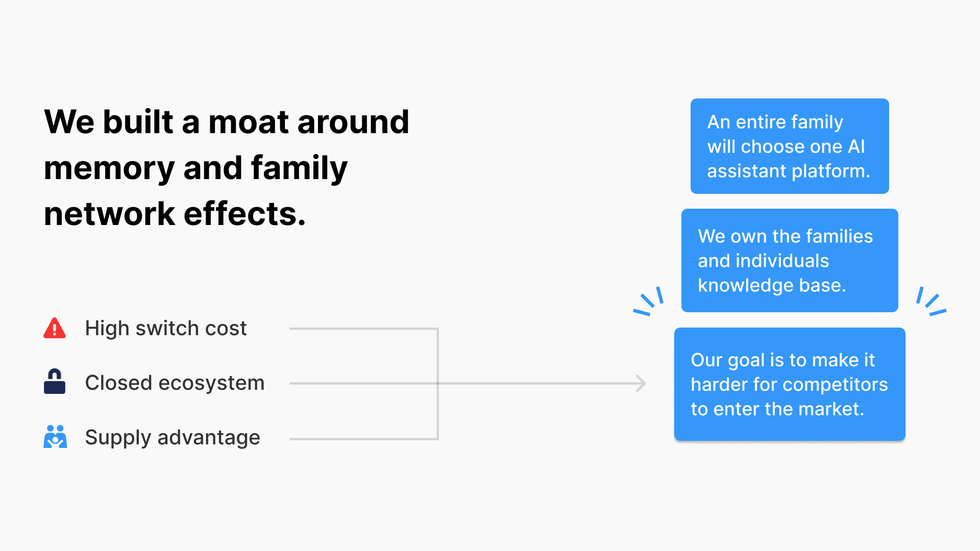
Task: Click the 'An entire family' blue box
Action: (x=790, y=146)
